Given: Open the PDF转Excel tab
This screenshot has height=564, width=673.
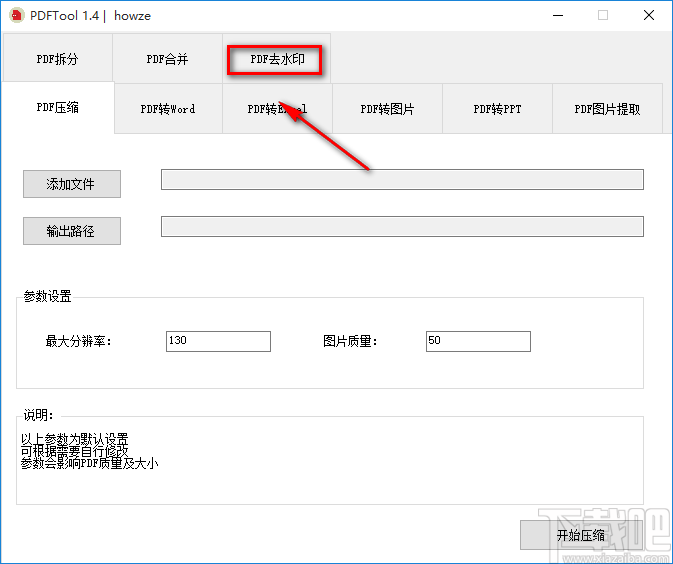Looking at the screenshot, I should coord(277,109).
